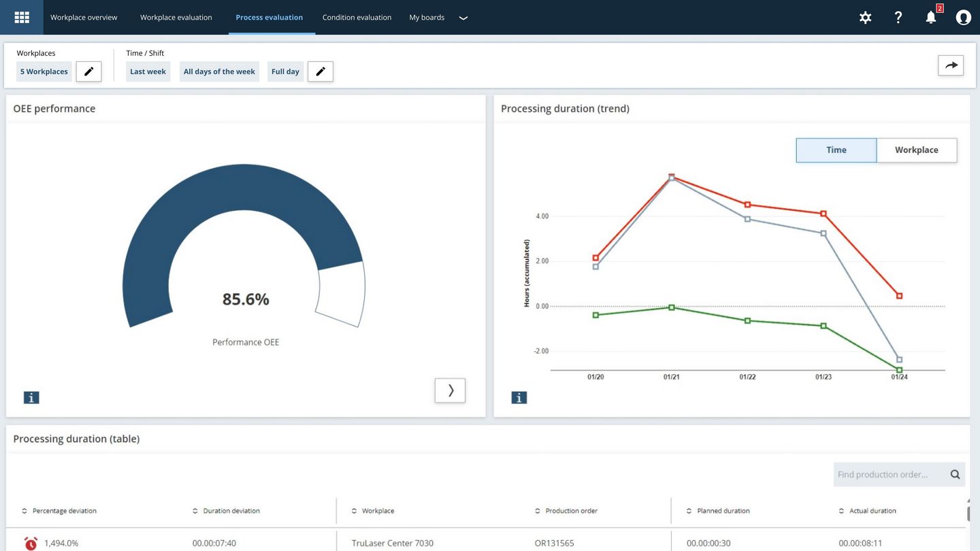Click the share arrow button
The height and width of the screenshot is (551, 980).
(951, 65)
